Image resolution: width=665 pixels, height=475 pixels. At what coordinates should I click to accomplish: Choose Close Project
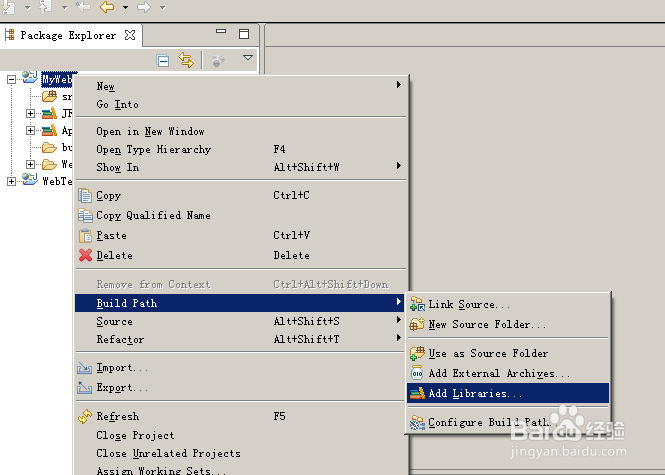coord(240,436)
